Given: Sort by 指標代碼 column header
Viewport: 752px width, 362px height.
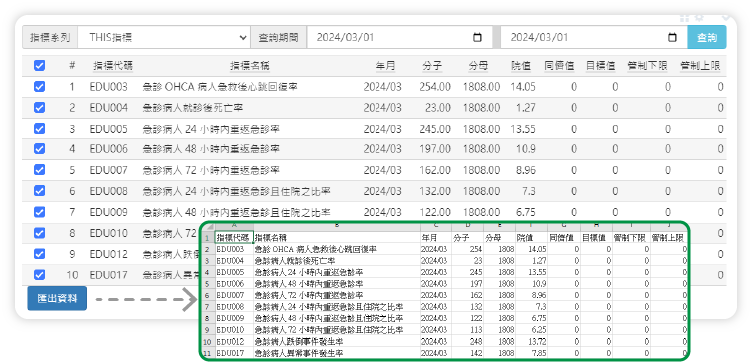Looking at the screenshot, I should [113, 66].
